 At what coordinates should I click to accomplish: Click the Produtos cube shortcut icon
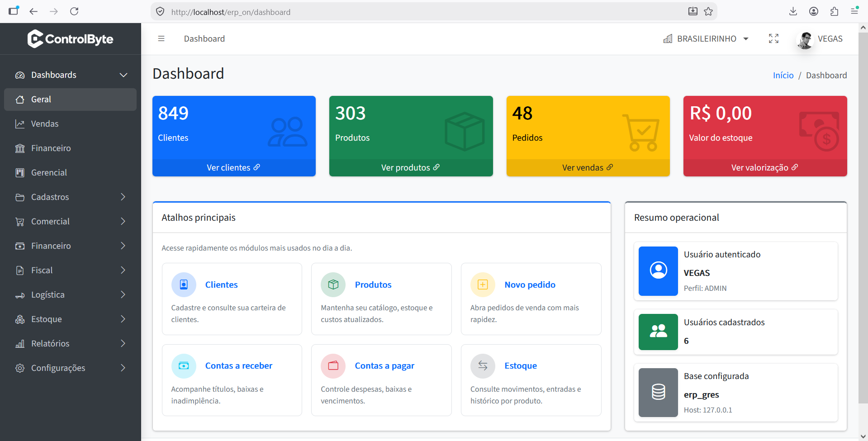333,285
